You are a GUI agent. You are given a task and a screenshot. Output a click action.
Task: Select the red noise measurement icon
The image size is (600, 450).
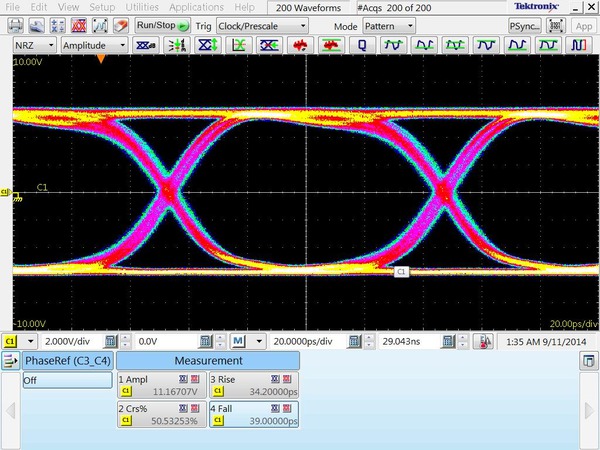point(300,45)
